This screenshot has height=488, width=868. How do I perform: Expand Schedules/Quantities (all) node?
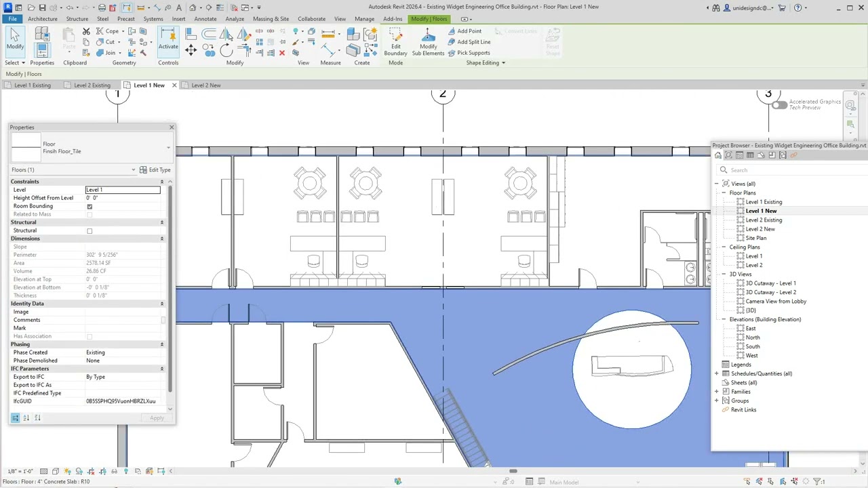tap(717, 373)
